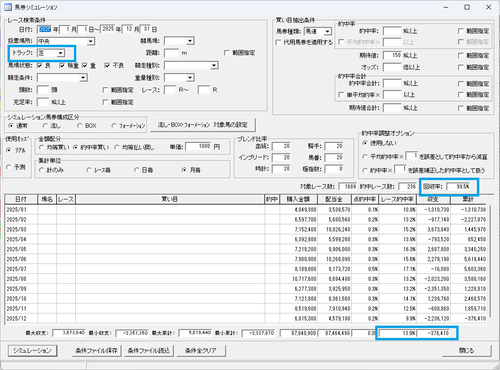Click the 極指数 blend ratio field
The height and width of the screenshot is (370, 500).
(x=334, y=169)
